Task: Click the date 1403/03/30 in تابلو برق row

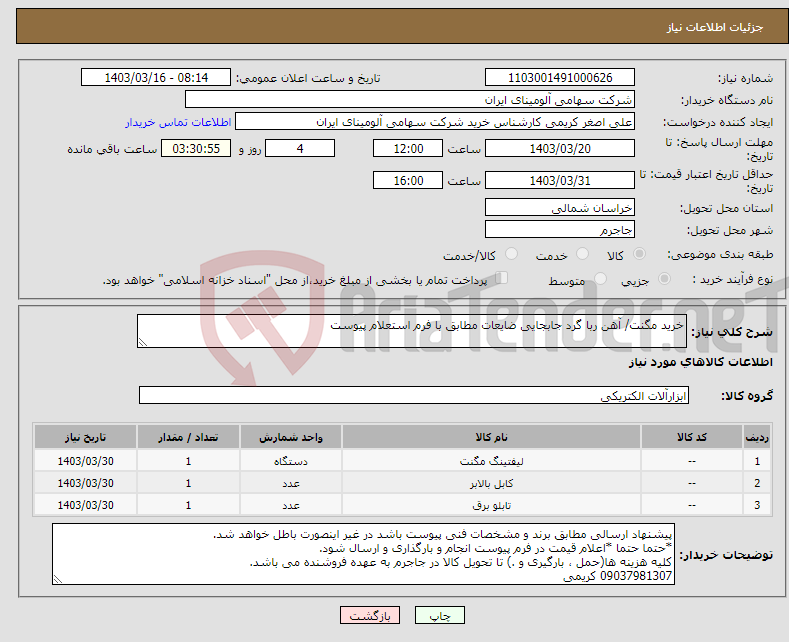Action: click(x=85, y=505)
